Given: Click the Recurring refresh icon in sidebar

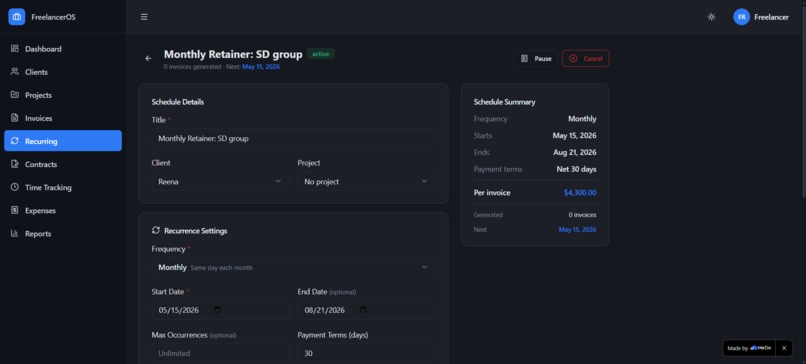Looking at the screenshot, I should tap(14, 141).
